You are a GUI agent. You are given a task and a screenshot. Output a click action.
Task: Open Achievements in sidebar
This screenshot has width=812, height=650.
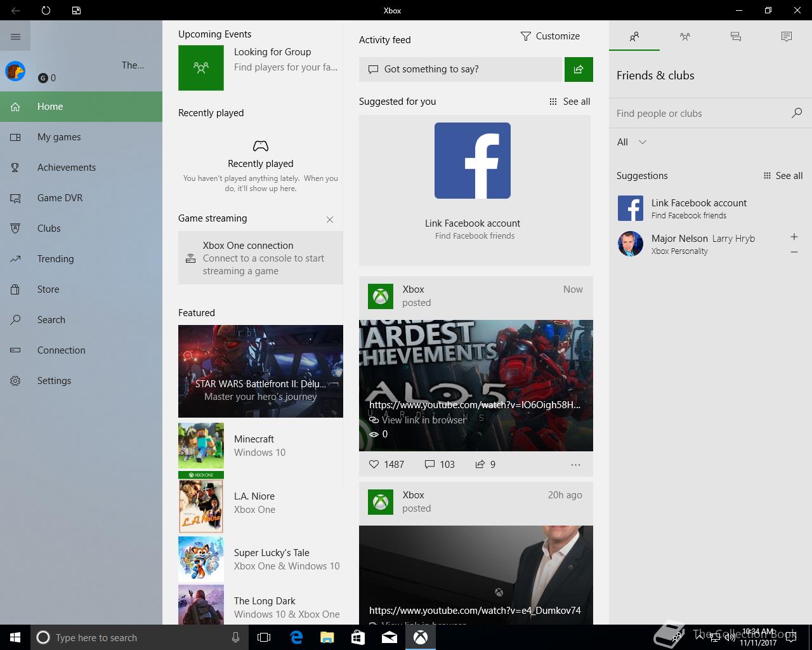pos(81,168)
